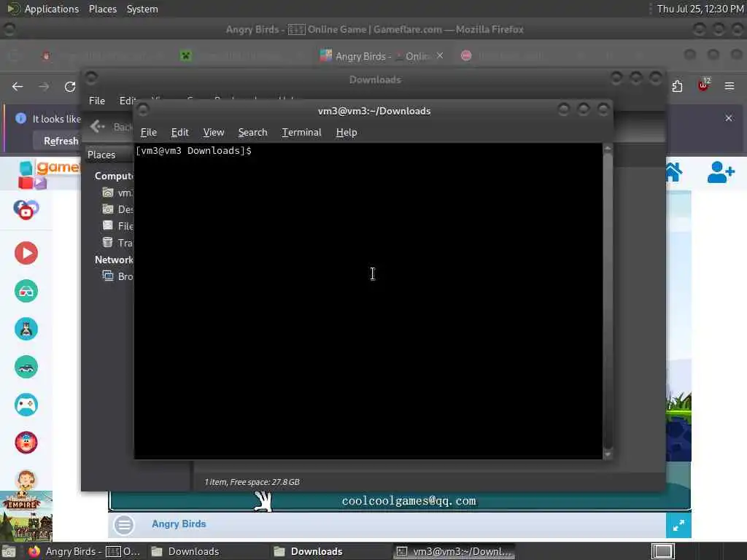Click the Empire game thumbnail
The width and height of the screenshot is (747, 560).
point(26,516)
